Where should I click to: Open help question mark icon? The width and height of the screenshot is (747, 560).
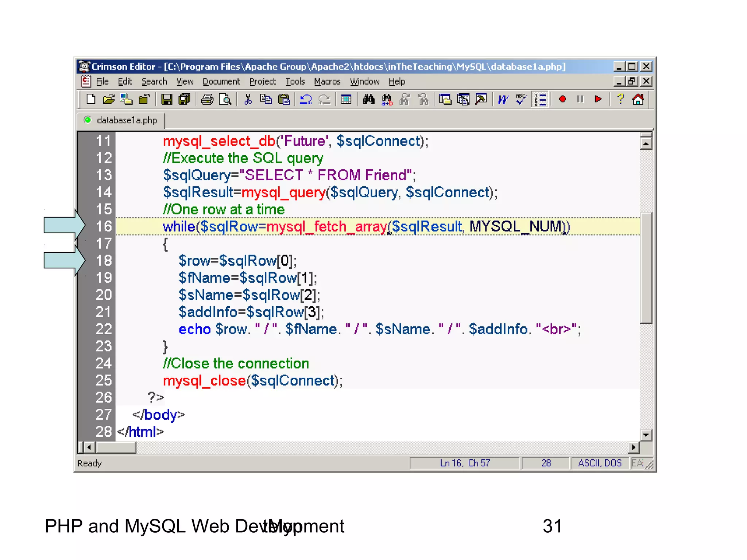point(620,99)
